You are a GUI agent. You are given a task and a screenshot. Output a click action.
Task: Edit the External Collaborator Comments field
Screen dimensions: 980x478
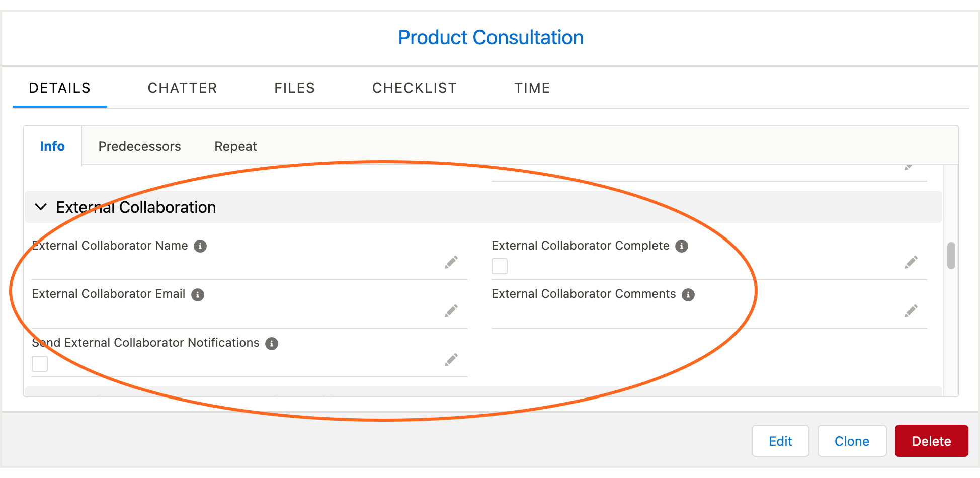911,310
